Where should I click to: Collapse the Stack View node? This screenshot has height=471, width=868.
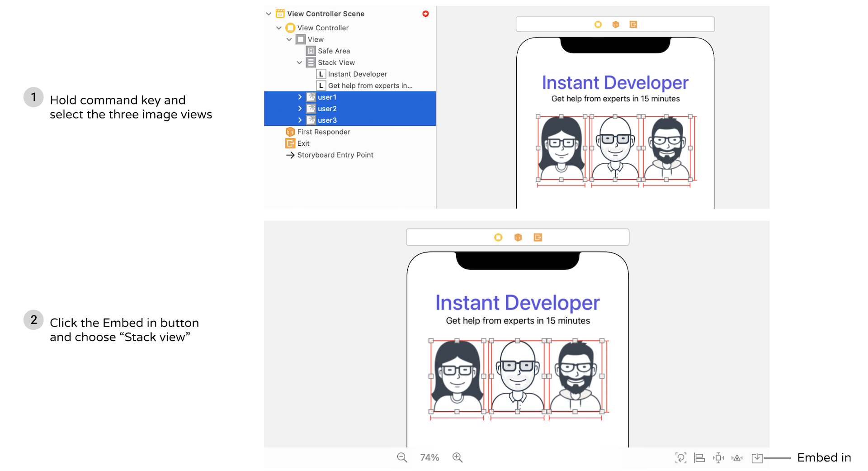(x=299, y=62)
